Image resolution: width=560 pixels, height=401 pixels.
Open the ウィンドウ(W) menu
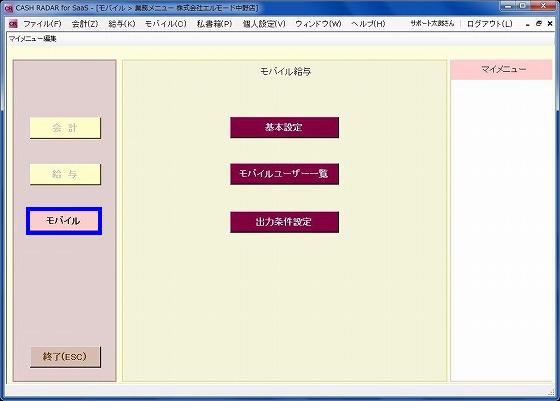coord(318,24)
